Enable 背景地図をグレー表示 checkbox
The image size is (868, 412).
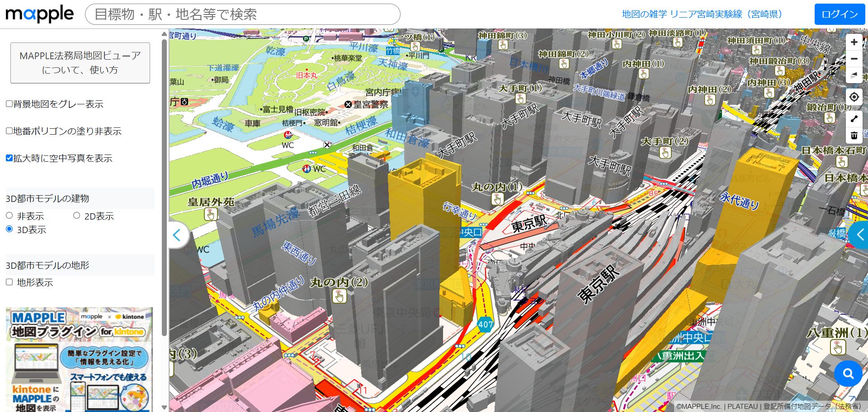point(9,104)
